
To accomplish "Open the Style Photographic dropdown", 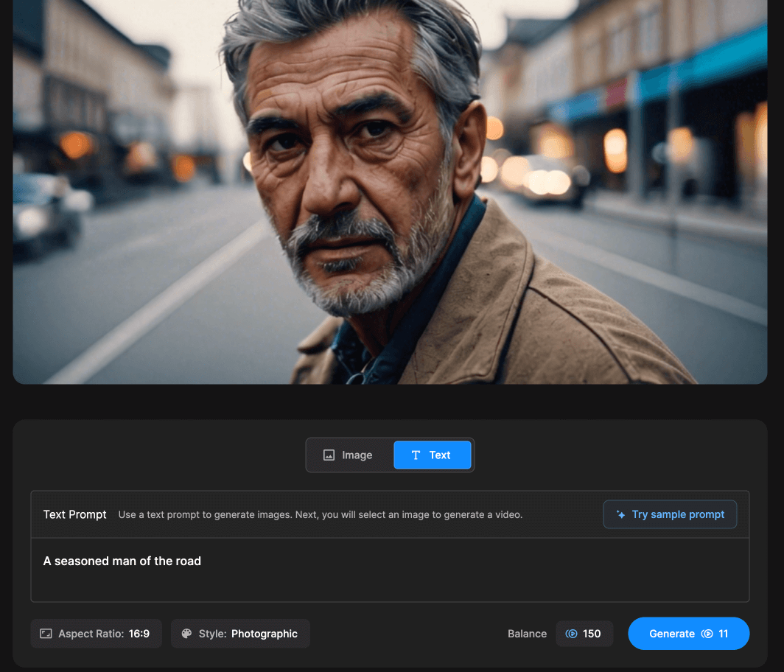I will point(240,634).
